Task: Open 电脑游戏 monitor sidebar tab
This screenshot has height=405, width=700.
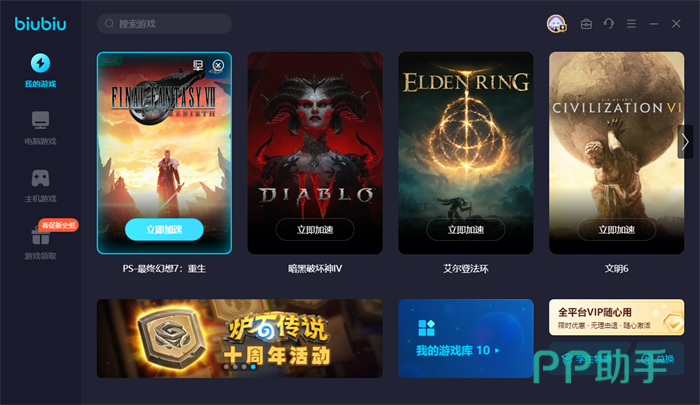Action: pos(40,128)
